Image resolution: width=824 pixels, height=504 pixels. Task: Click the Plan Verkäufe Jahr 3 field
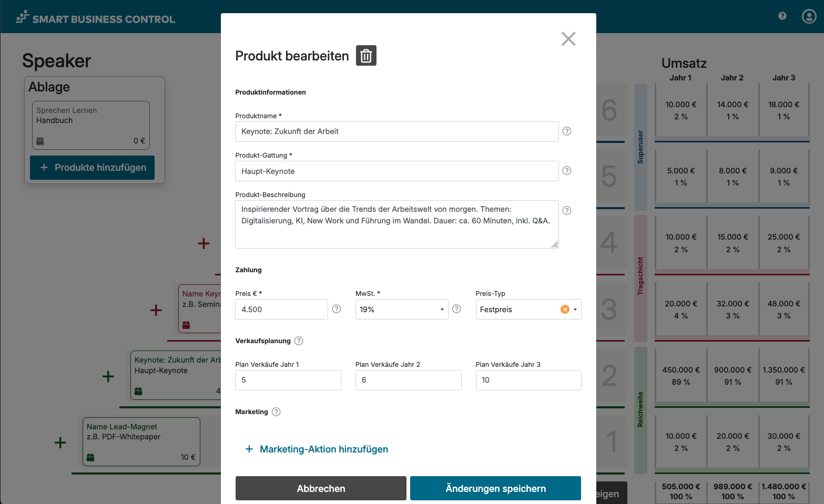click(x=528, y=380)
